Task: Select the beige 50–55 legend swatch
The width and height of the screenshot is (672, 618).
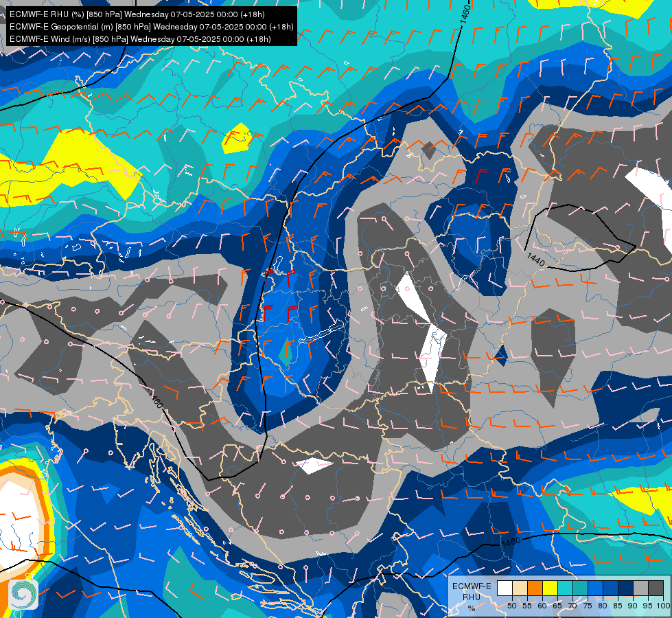Action: coord(520,588)
